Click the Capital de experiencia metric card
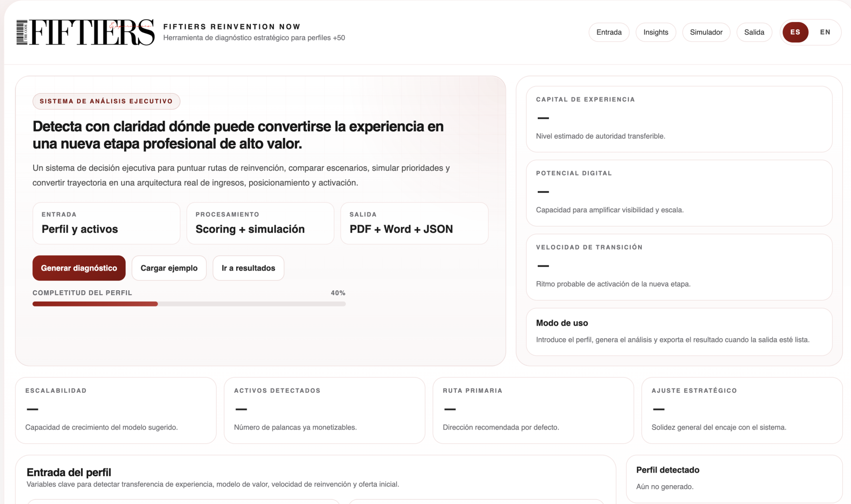Viewport: 851px width, 504px height. tap(679, 119)
